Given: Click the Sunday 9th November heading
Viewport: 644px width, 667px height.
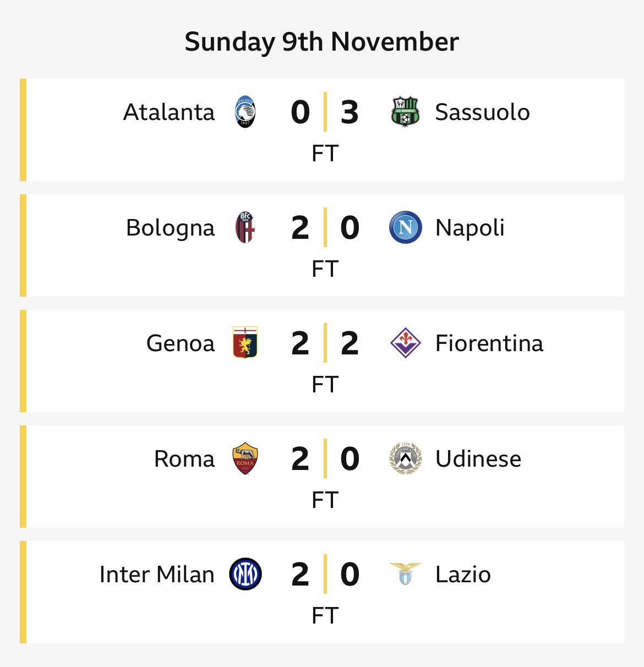Looking at the screenshot, I should tap(321, 42).
